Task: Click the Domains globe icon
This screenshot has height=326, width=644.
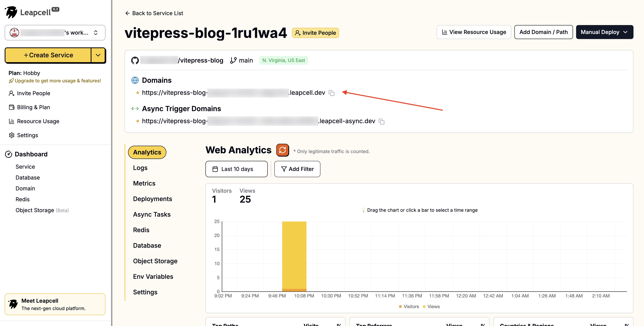Action: point(135,80)
